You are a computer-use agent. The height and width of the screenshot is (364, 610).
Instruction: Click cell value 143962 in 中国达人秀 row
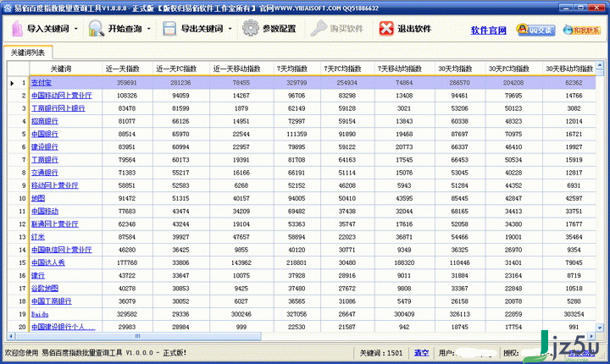tap(241, 262)
